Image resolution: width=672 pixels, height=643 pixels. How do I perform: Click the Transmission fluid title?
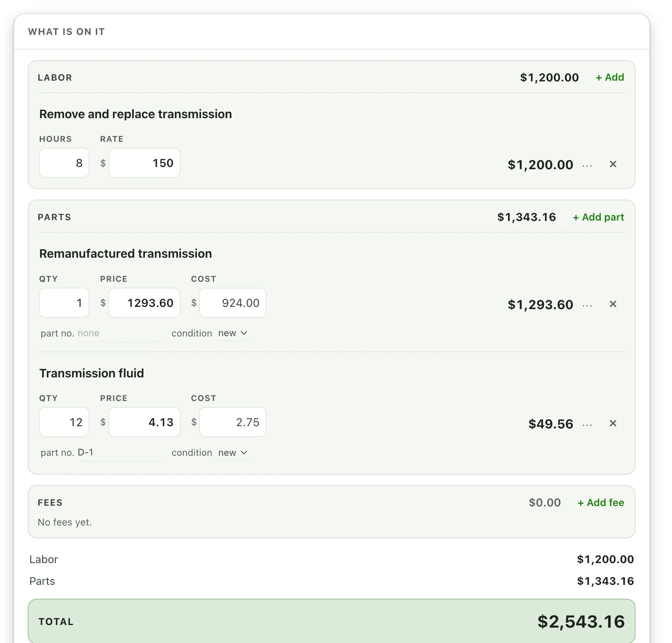92,373
